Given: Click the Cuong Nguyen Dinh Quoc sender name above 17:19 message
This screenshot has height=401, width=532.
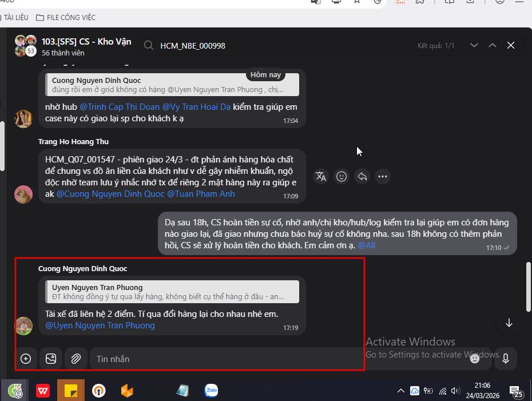Looking at the screenshot, I should 82,268.
